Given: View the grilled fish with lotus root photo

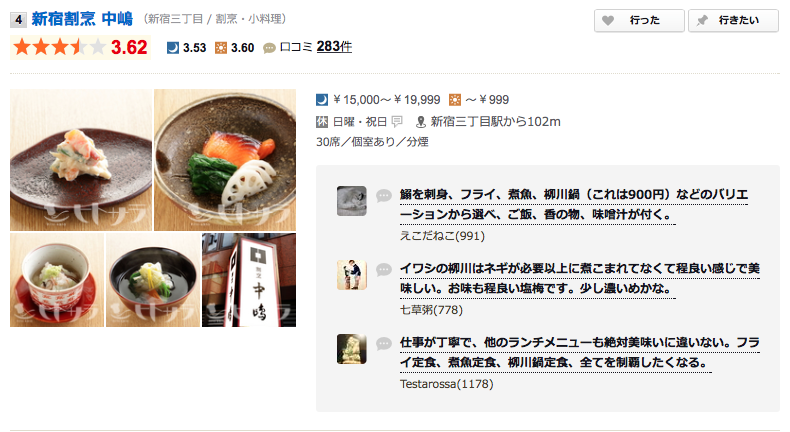Looking at the screenshot, I should click(x=225, y=160).
